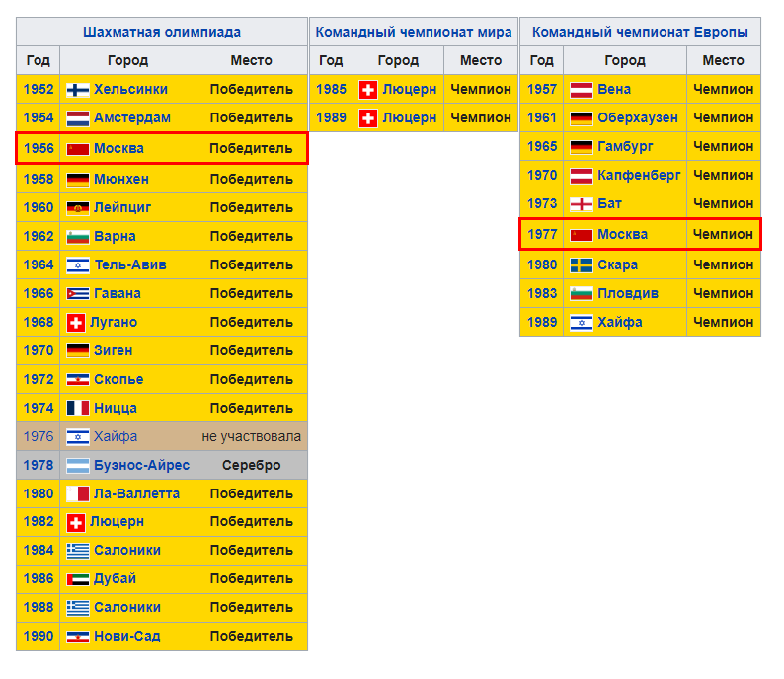This screenshot has height=679, width=784.
Task: Click Cuba flag next to Гавана
Action: 78,294
